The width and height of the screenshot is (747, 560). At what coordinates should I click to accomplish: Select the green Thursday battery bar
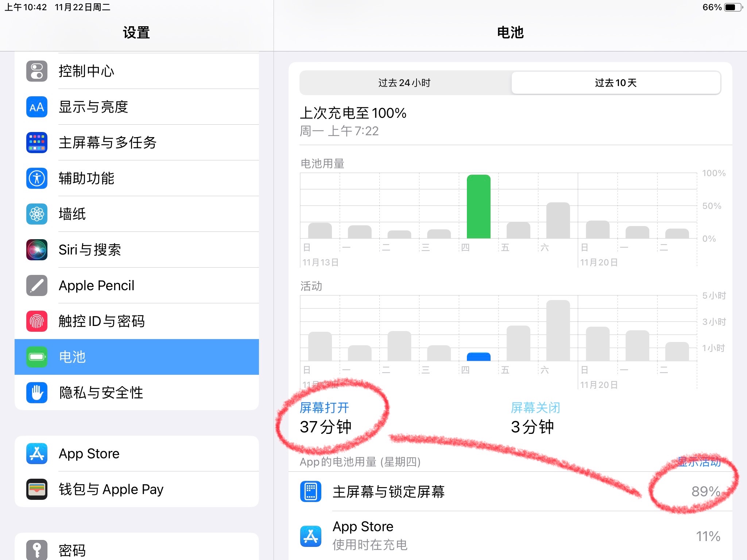(479, 207)
